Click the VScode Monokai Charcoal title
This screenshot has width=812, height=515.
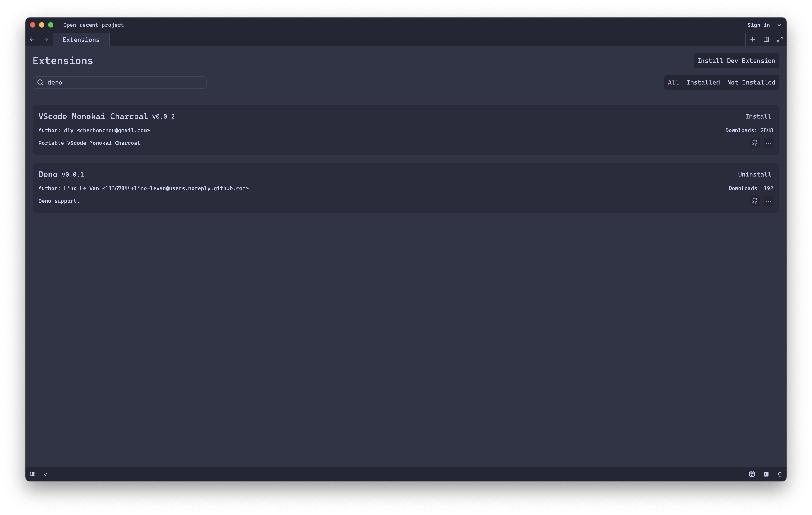point(93,117)
